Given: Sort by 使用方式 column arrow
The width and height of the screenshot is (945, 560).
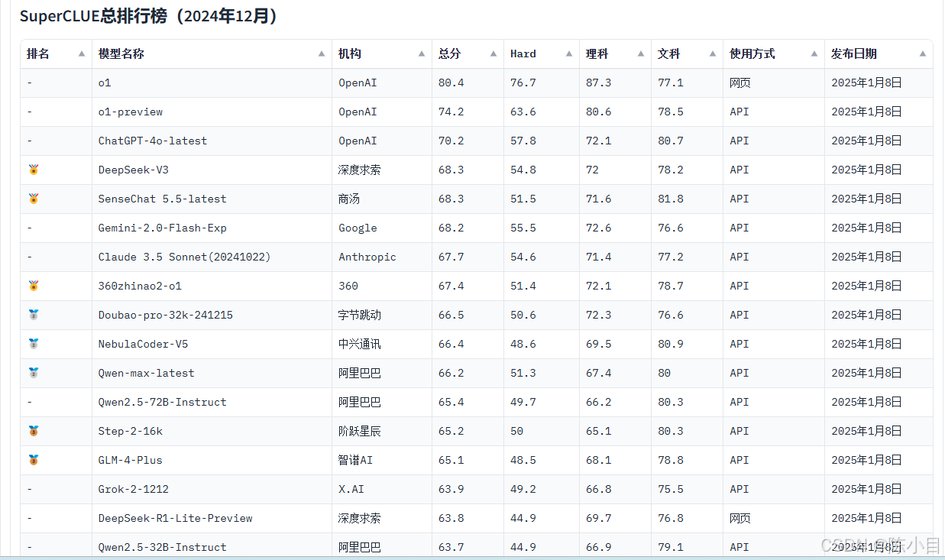Looking at the screenshot, I should (x=814, y=54).
